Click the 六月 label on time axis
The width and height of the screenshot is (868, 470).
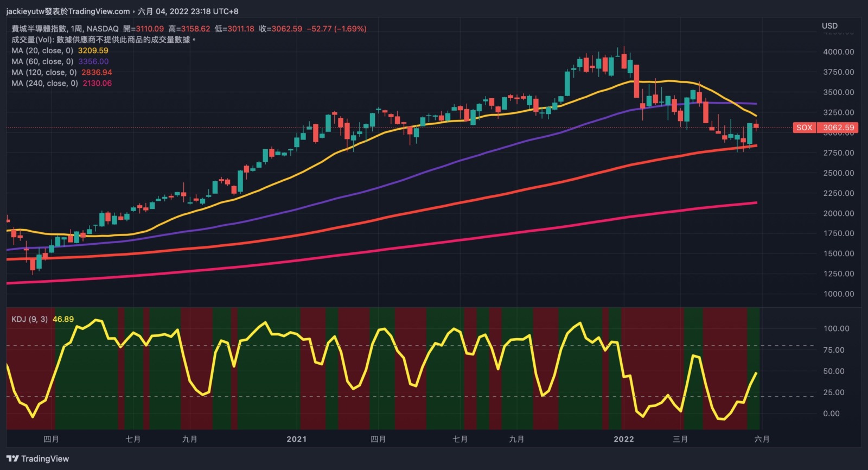click(x=762, y=439)
